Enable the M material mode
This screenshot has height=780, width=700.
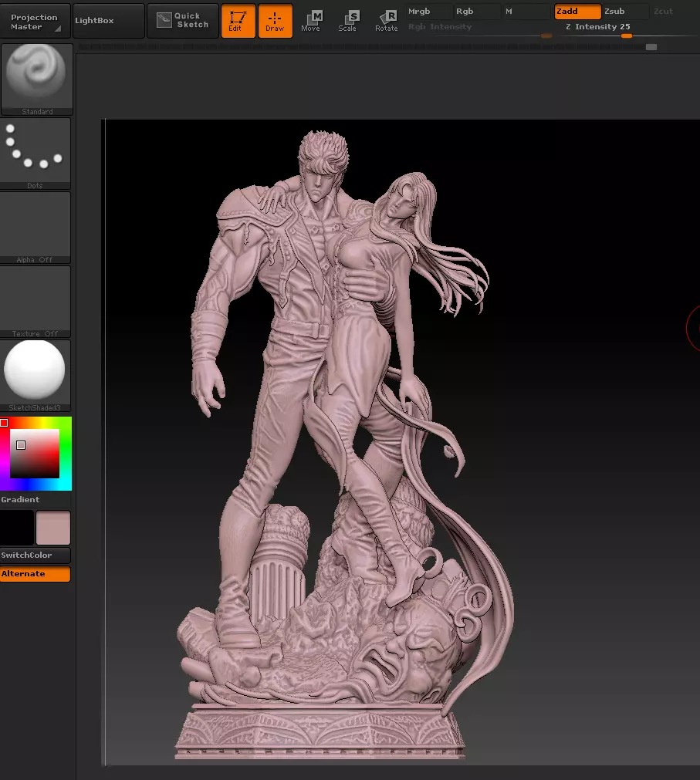point(526,12)
